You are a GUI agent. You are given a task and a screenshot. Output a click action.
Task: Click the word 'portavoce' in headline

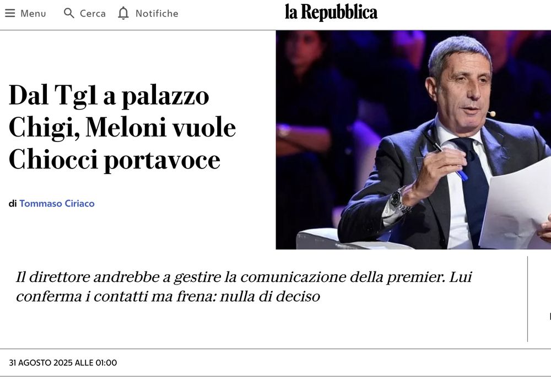[162, 160]
